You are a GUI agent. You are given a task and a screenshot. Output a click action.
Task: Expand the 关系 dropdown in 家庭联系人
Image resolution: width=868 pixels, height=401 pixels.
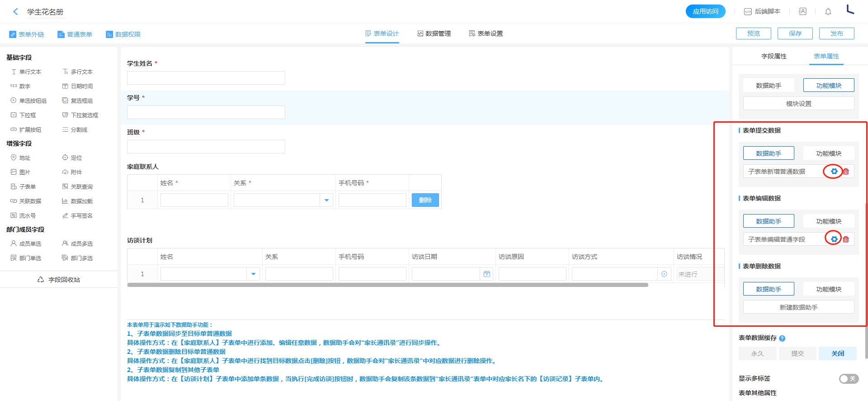(x=326, y=200)
